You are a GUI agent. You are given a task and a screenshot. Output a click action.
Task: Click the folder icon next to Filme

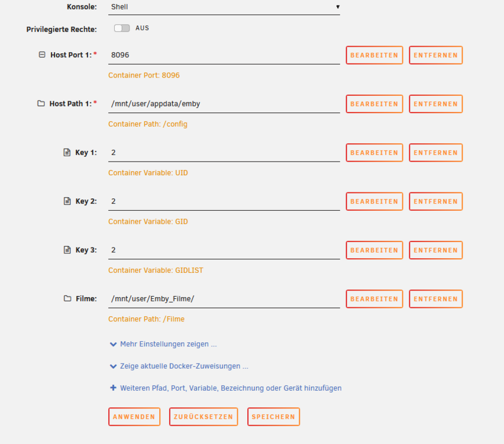click(67, 298)
